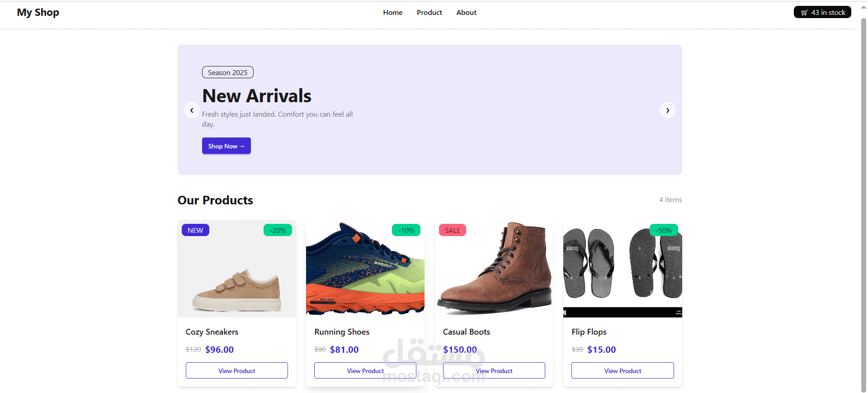The width and height of the screenshot is (868, 393).
Task: Click the page vertical scrollbar
Action: 863,204
